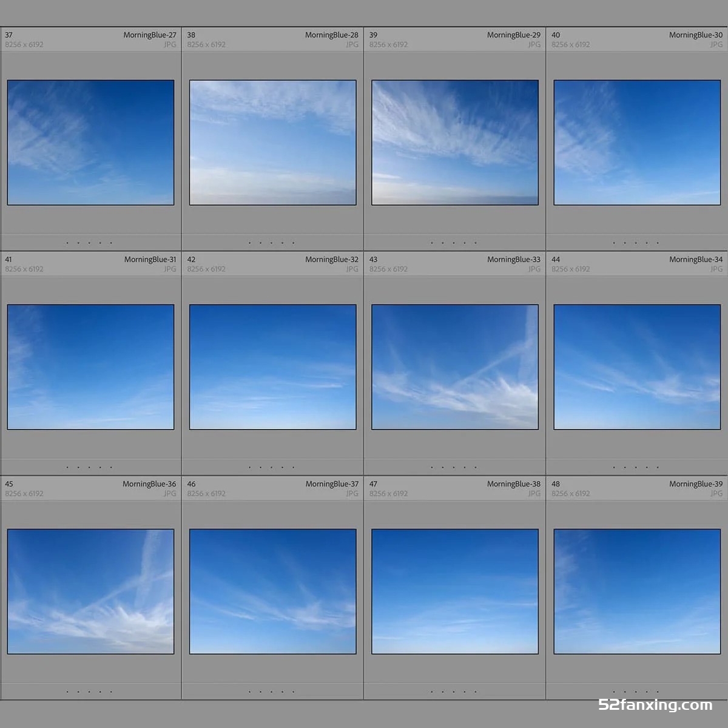Select the MorningBlue-30 sky thumbnail
The height and width of the screenshot is (728, 728).
(x=637, y=143)
